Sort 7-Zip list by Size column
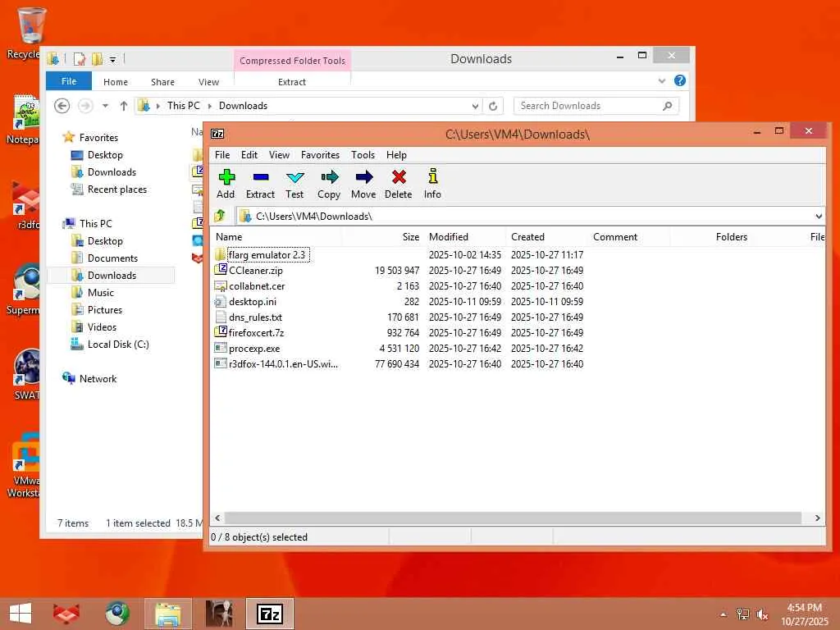 (383, 237)
